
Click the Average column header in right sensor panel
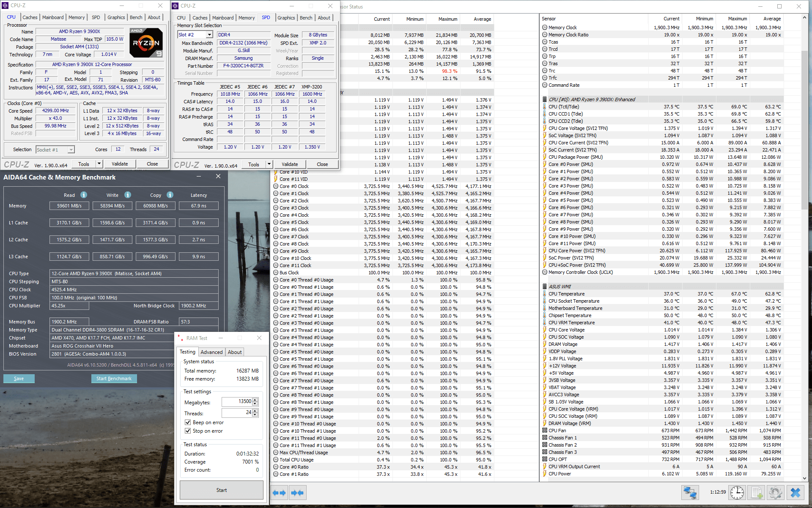pyautogui.click(x=772, y=19)
